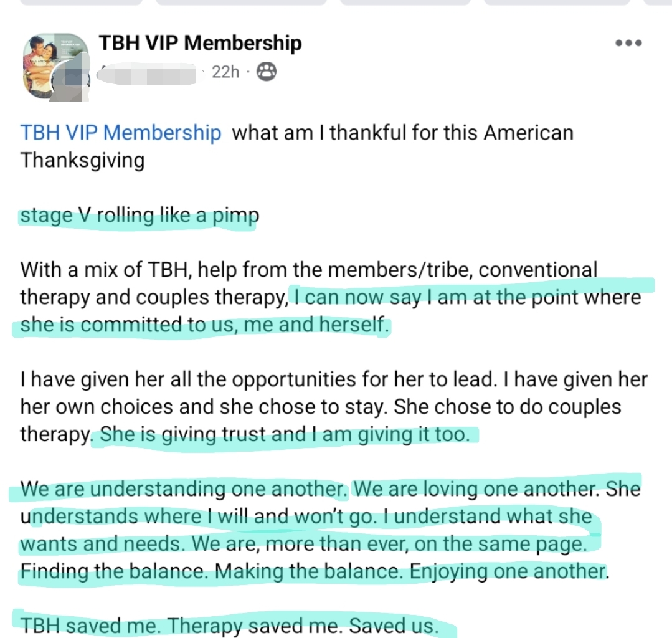Click "We are understanding one another" sentence

(184, 489)
